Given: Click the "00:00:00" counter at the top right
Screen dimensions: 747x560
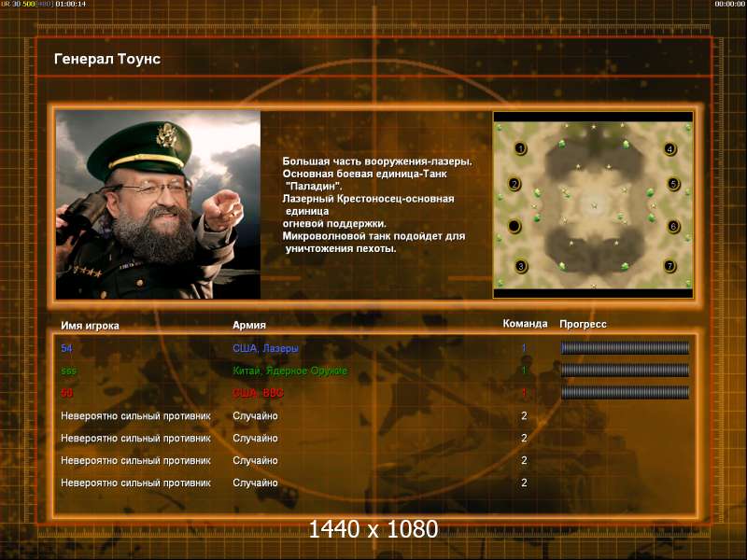Looking at the screenshot, I should (x=729, y=4).
